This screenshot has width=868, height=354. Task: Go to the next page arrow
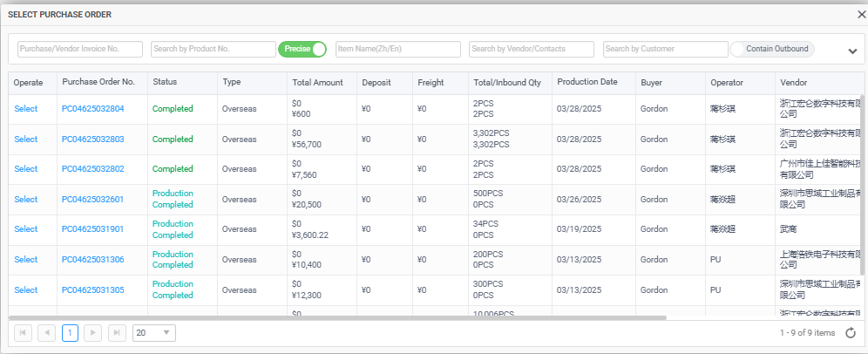click(93, 333)
